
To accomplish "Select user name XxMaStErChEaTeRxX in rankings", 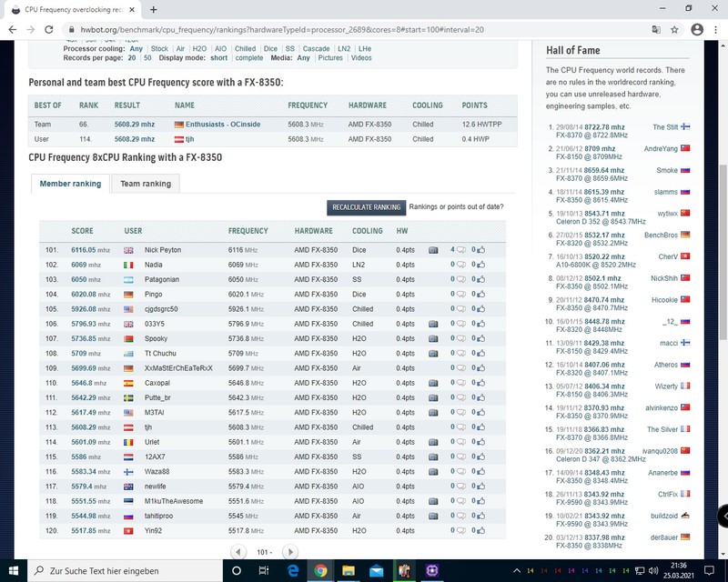I will (x=178, y=368).
